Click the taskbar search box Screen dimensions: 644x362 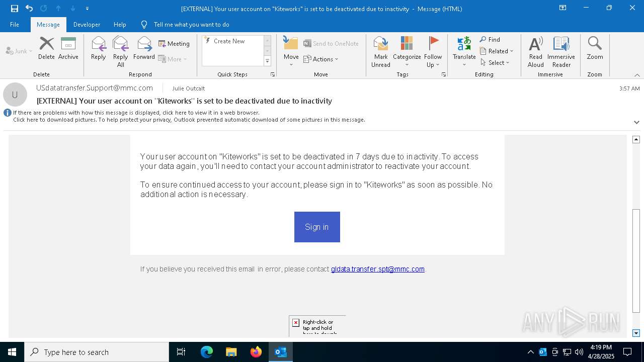point(97,352)
